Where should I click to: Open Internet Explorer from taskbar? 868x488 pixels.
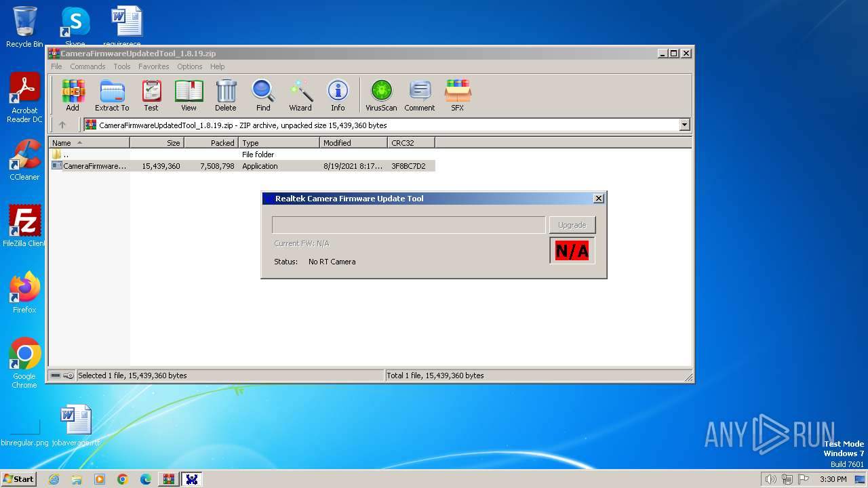pyautogui.click(x=54, y=479)
